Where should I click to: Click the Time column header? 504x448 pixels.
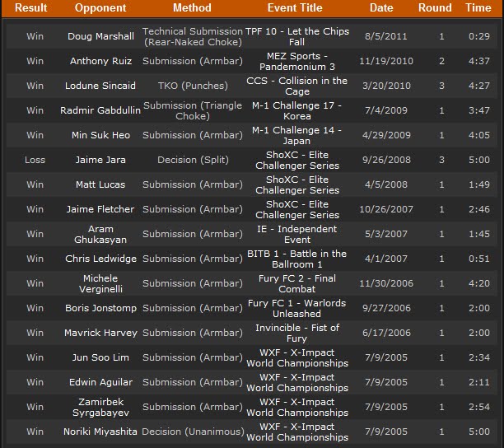[x=478, y=7]
